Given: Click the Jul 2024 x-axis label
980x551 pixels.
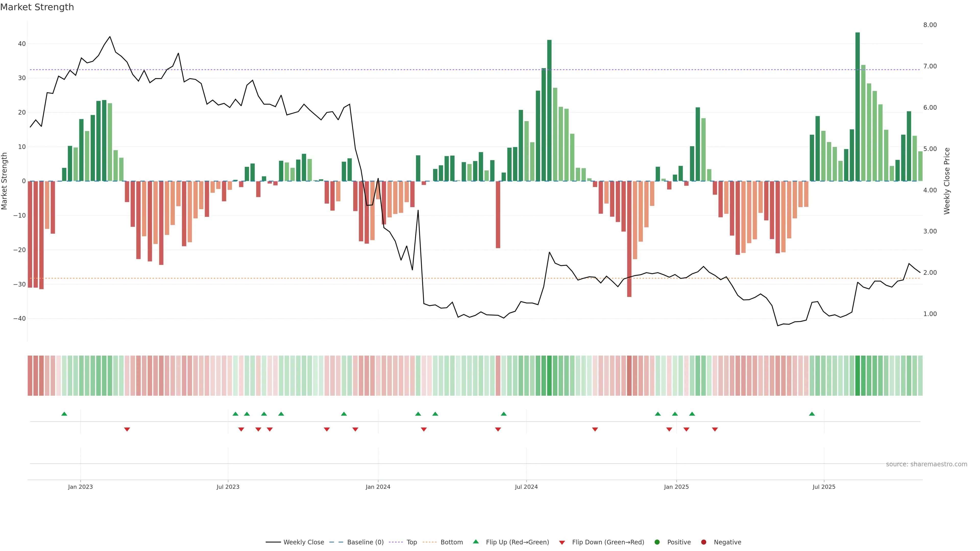Looking at the screenshot, I should [526, 487].
